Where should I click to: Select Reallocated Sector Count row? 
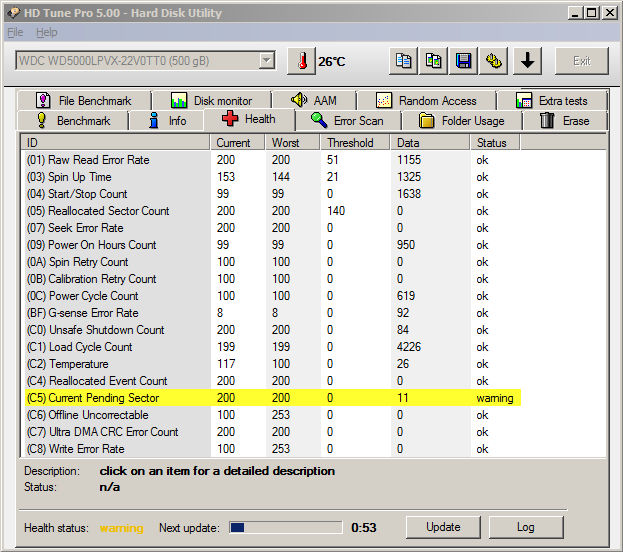[273, 211]
